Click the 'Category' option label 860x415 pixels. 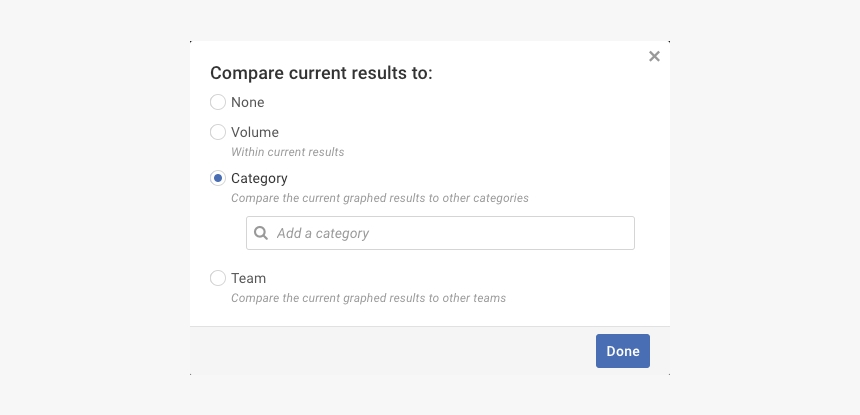click(x=259, y=178)
